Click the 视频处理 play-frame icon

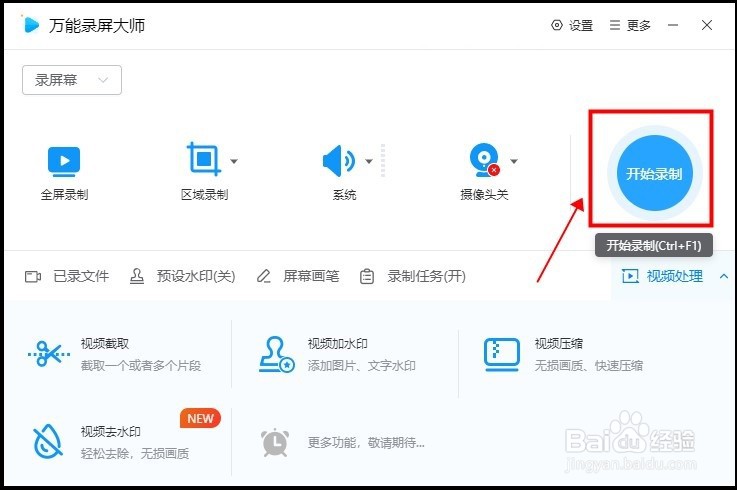[x=630, y=276]
